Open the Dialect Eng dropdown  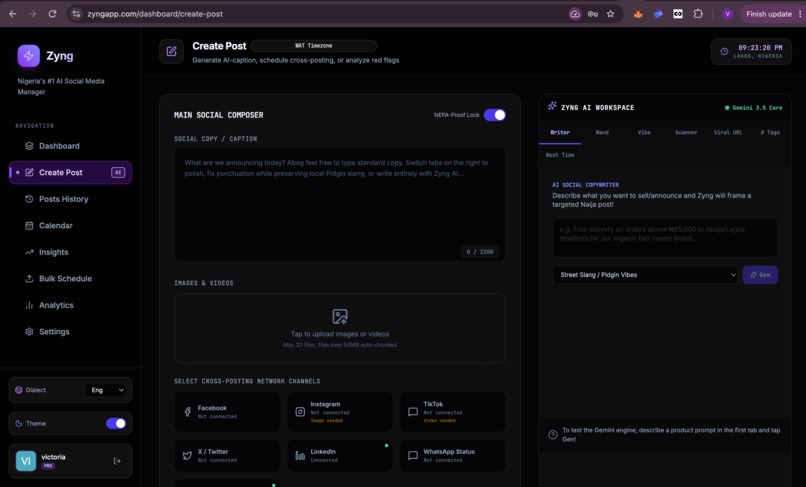point(107,390)
